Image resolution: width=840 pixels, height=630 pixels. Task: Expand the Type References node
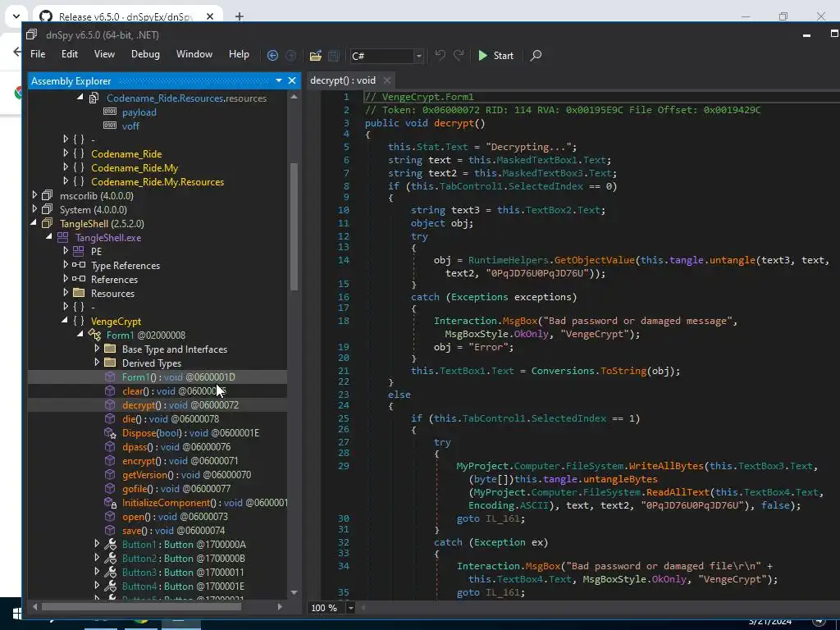(66, 265)
